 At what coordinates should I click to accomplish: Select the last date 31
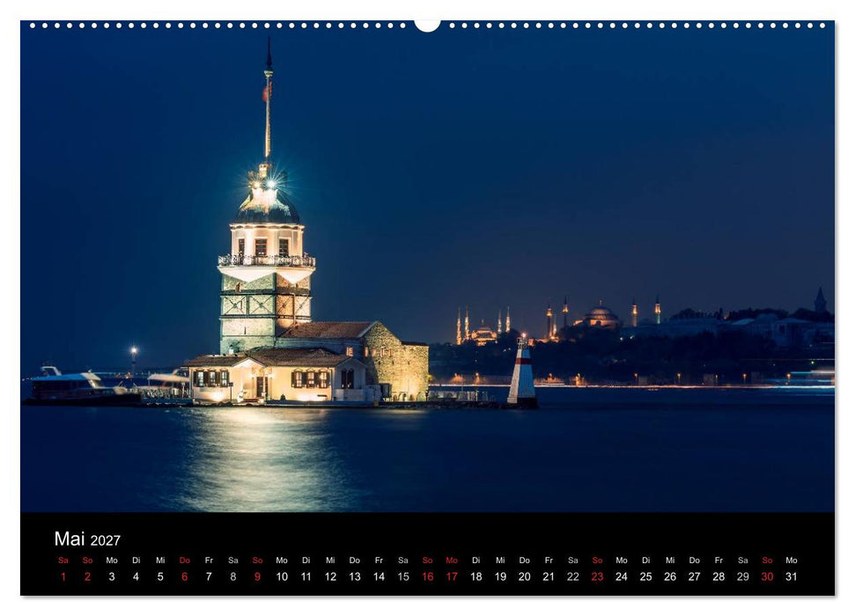(x=792, y=576)
